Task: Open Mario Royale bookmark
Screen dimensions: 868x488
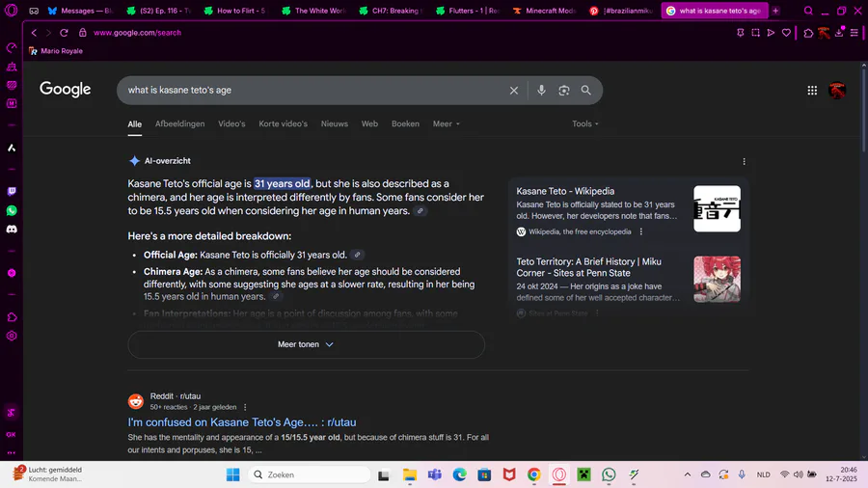Action: pyautogui.click(x=56, y=51)
